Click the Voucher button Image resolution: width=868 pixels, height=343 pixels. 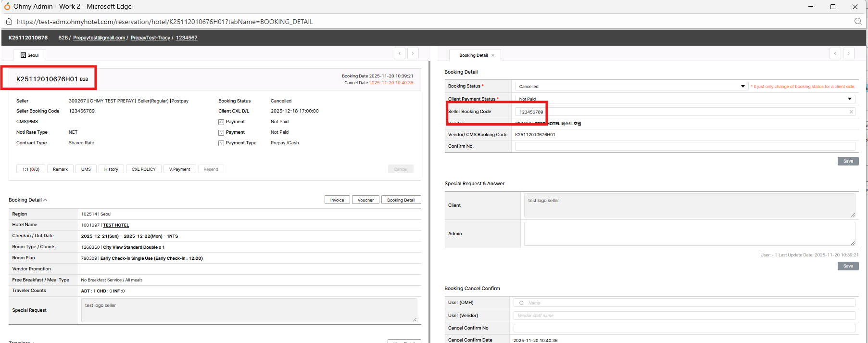click(365, 200)
